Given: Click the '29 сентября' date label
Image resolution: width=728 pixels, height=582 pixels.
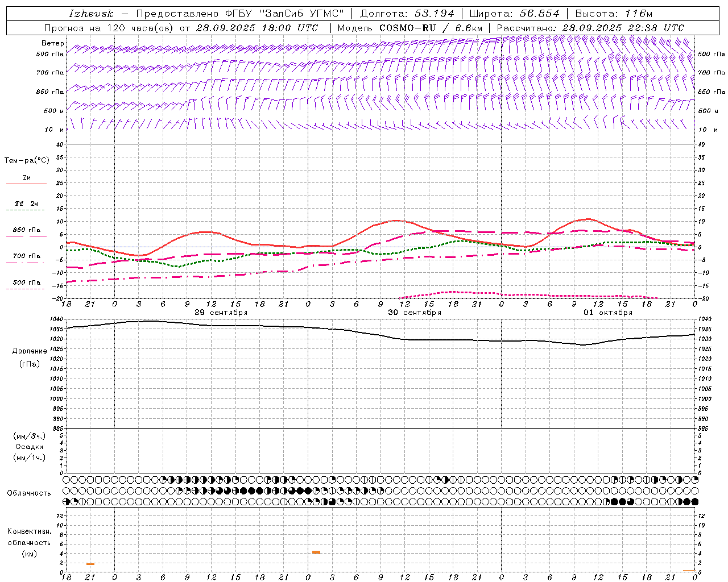Looking at the screenshot, I should (x=221, y=313).
